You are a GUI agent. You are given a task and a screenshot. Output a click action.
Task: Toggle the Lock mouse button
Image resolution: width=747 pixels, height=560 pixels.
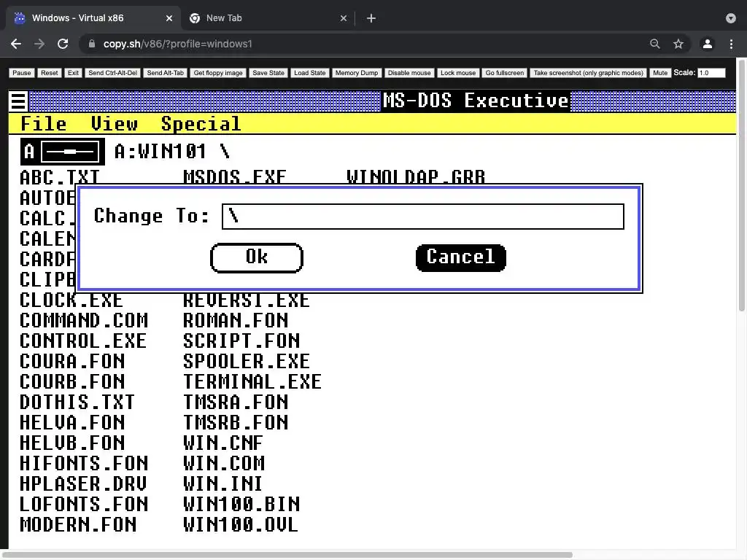point(458,73)
